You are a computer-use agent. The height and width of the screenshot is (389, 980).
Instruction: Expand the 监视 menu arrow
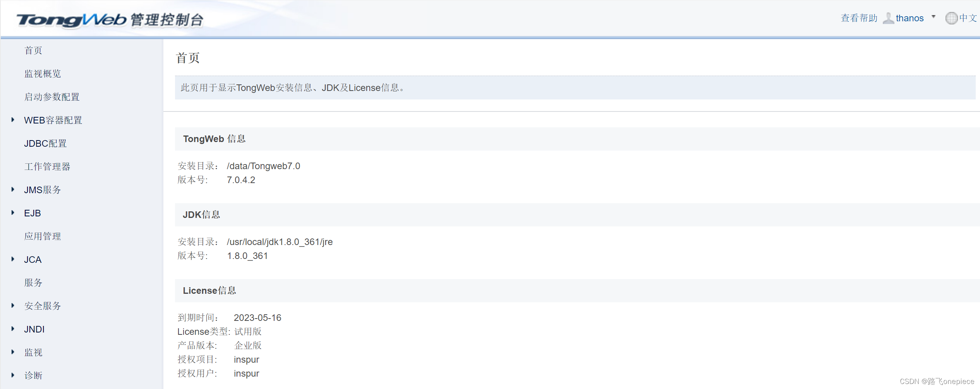click(13, 352)
